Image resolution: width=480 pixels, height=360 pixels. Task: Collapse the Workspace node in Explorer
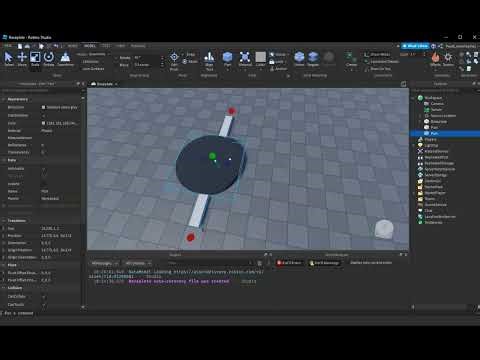pyautogui.click(x=414, y=98)
